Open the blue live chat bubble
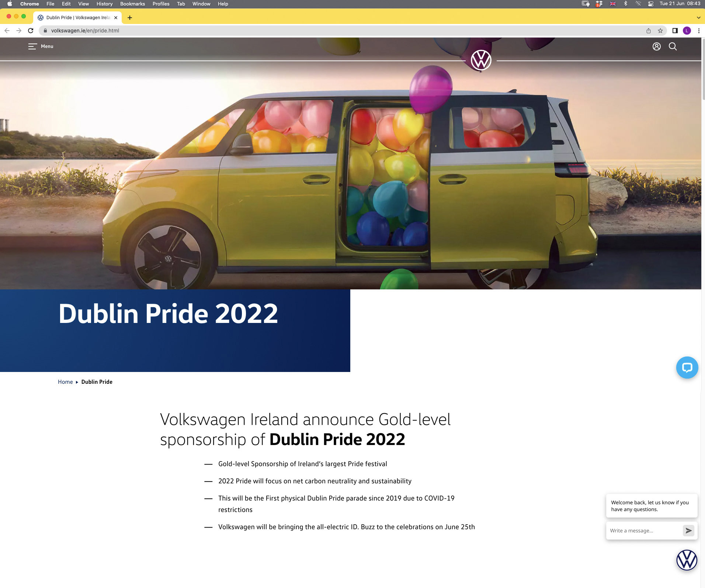705x588 pixels. coord(687,368)
